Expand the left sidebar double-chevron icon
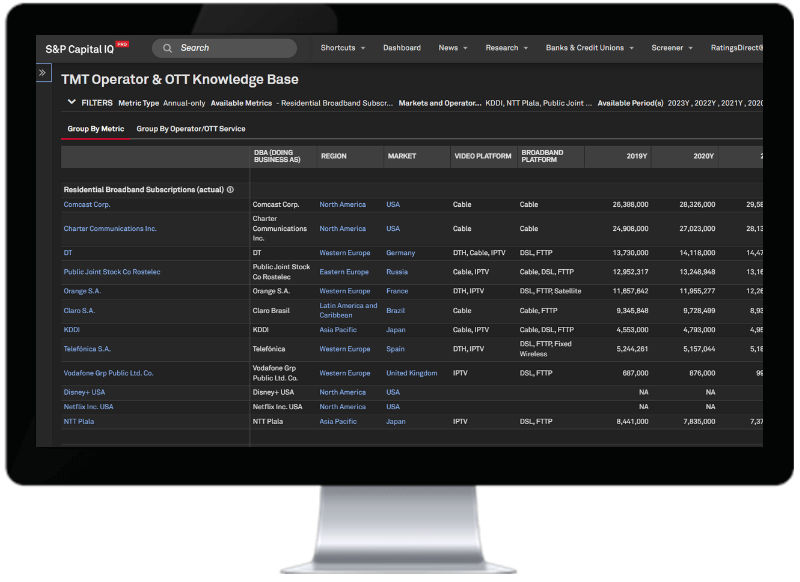 (x=43, y=72)
